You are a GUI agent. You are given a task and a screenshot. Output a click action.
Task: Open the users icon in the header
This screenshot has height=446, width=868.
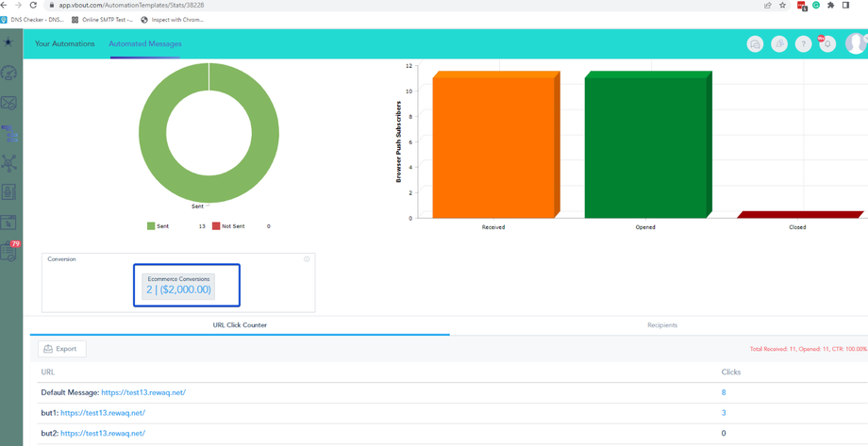(x=779, y=44)
